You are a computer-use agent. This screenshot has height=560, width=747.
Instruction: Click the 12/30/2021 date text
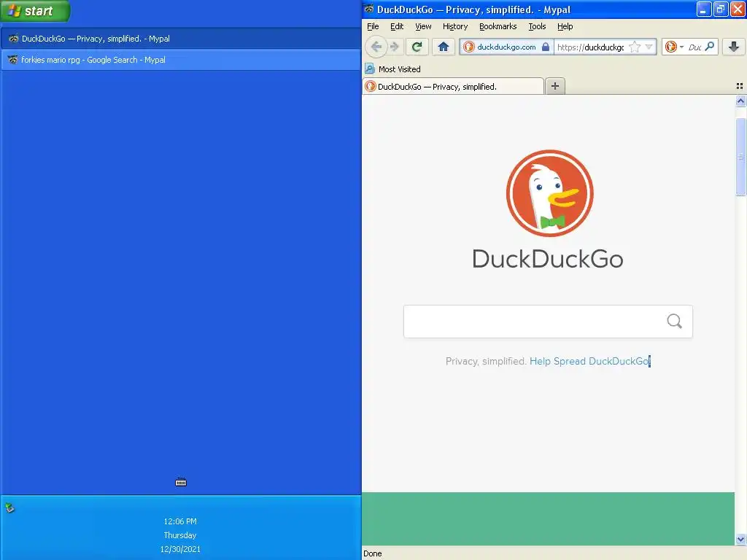(x=180, y=549)
